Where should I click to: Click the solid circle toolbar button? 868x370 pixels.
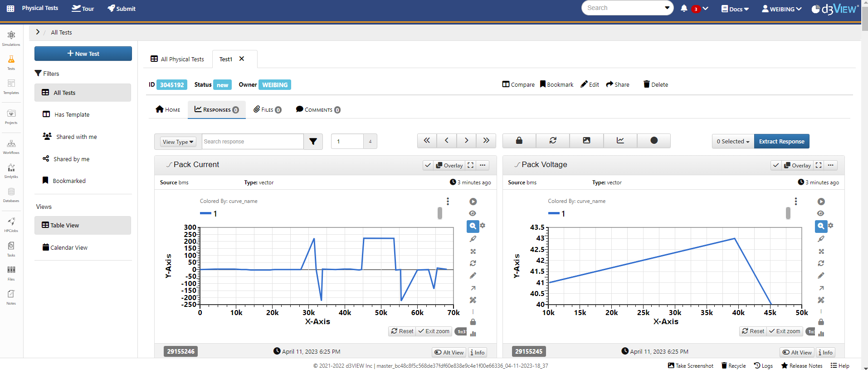[x=654, y=141]
